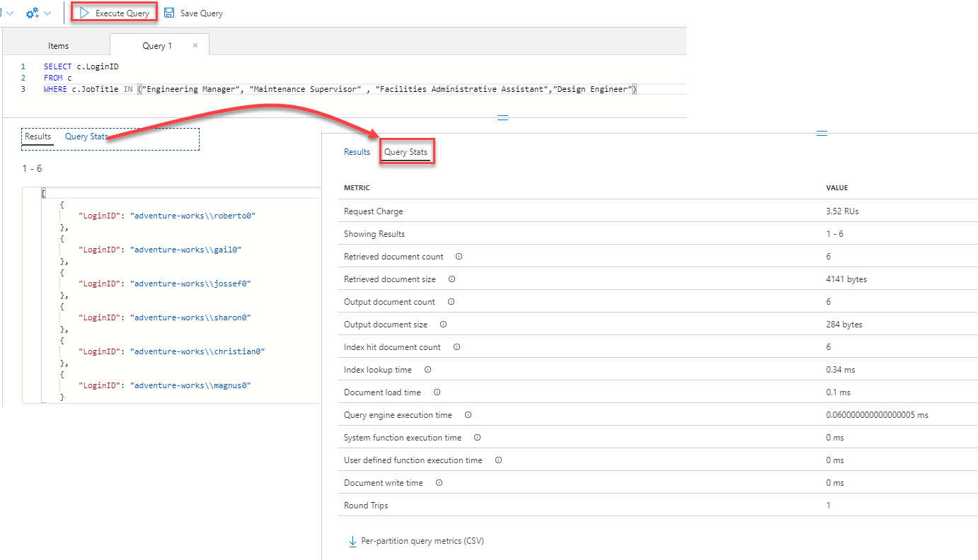Click info icon beside Index lookup time
Viewport: 978px width, 560px height.
pos(427,370)
